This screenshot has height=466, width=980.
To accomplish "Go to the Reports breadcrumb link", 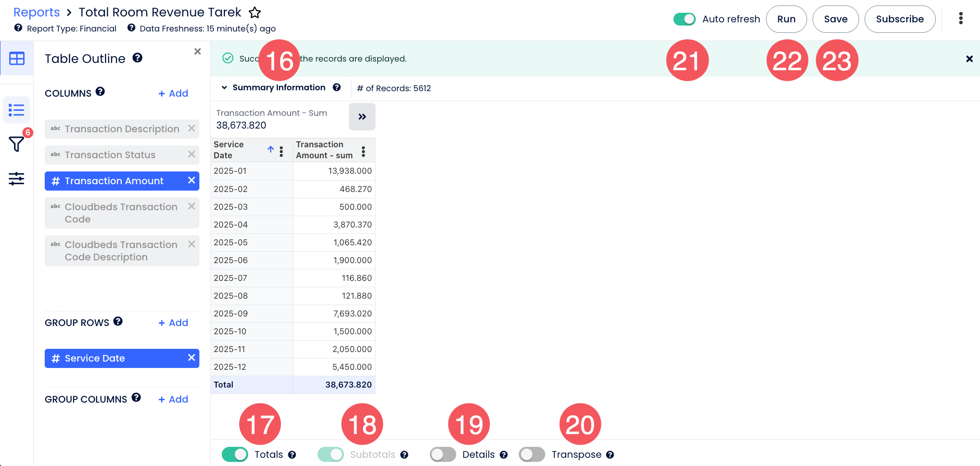I will click(x=36, y=12).
